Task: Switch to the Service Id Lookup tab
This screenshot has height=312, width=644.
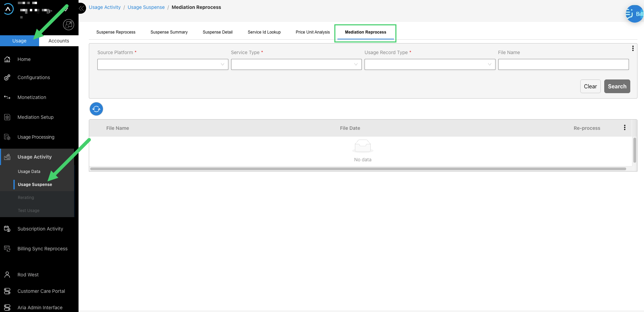Action: 264,32
